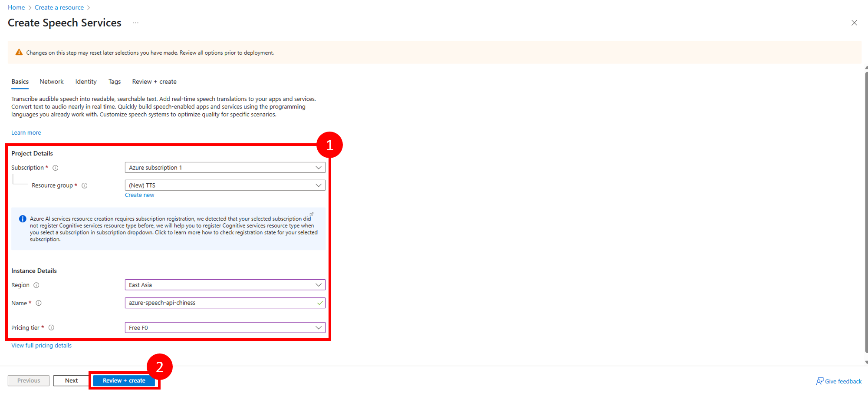Expand the Pricing tier dropdown
This screenshot has width=868, height=393.
pos(225,328)
